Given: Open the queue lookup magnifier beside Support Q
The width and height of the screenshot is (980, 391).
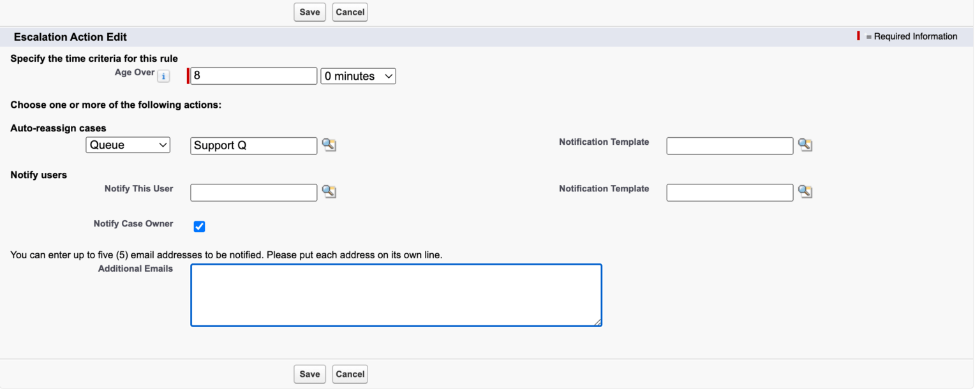Looking at the screenshot, I should pos(329,145).
